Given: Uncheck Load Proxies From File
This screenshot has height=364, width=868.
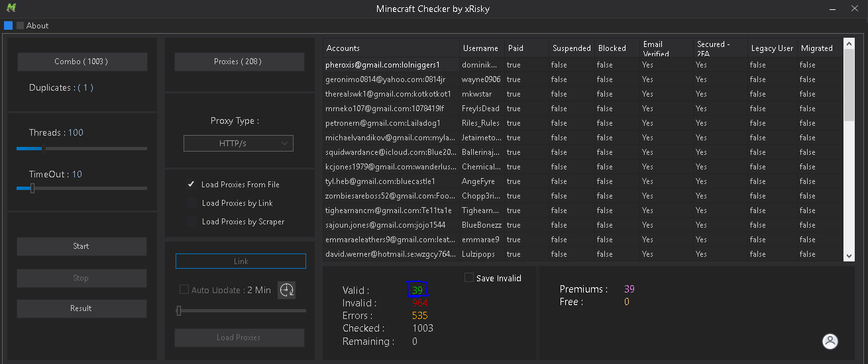Looking at the screenshot, I should (x=191, y=185).
